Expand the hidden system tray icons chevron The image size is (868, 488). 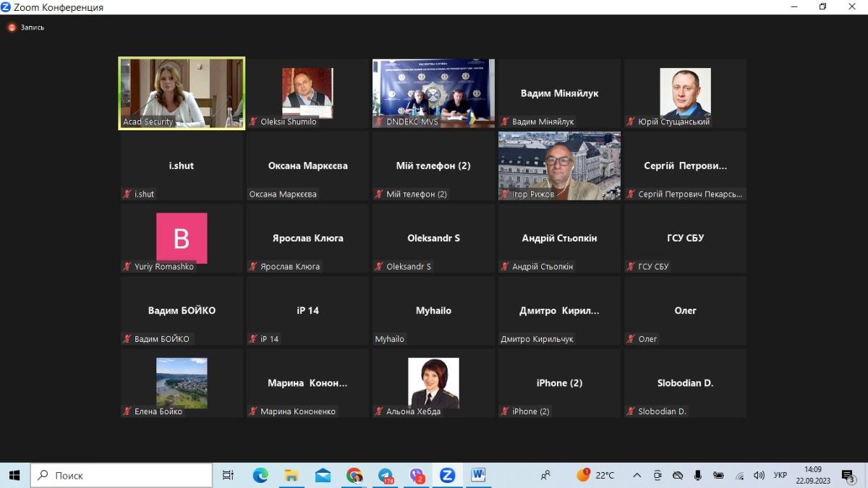coord(637,475)
